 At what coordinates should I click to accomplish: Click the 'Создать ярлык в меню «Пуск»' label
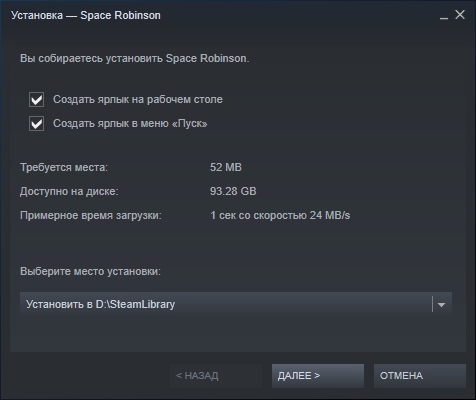[x=130, y=123]
